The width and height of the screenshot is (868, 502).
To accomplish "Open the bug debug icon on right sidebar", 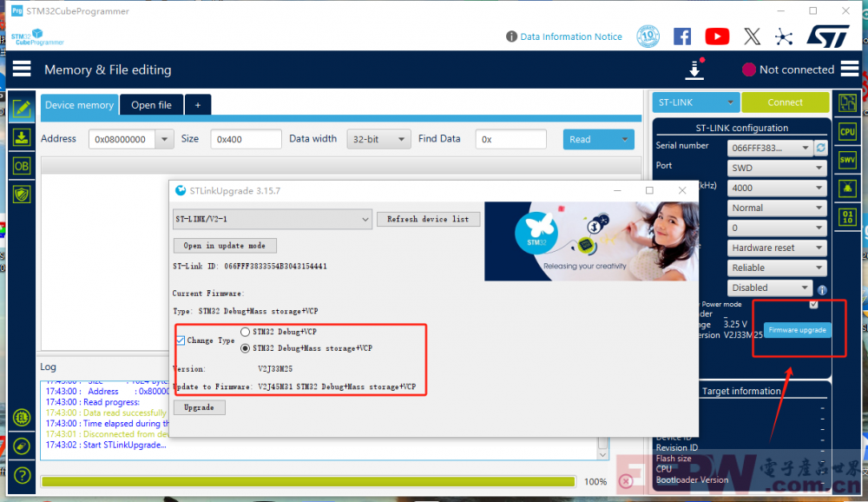I will coord(847,188).
